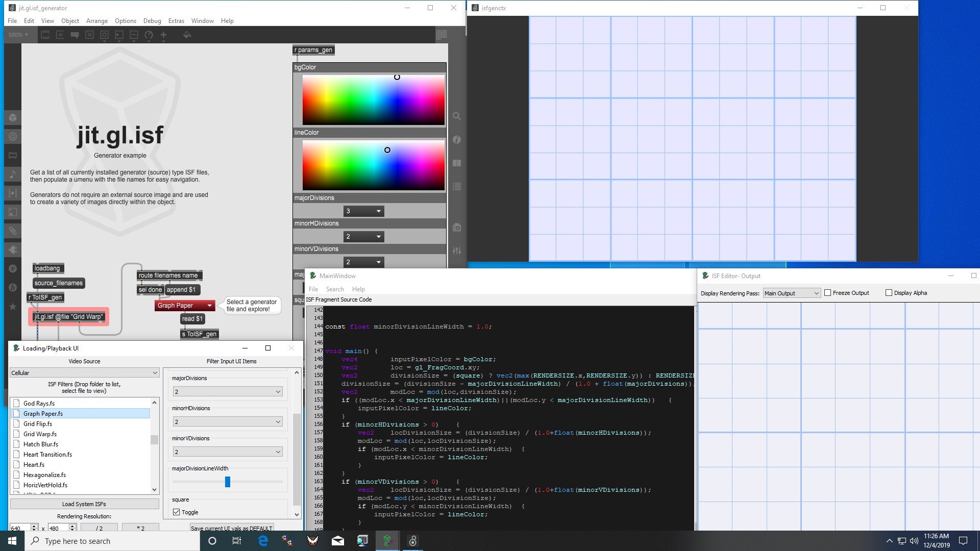Screen dimensions: 980x551
Task: Select Display Rendering Pass Main Output dropdown
Action: (x=791, y=292)
